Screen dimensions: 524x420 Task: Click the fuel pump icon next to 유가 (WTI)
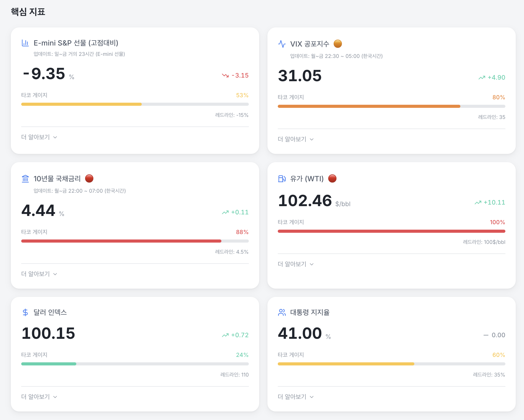click(282, 179)
